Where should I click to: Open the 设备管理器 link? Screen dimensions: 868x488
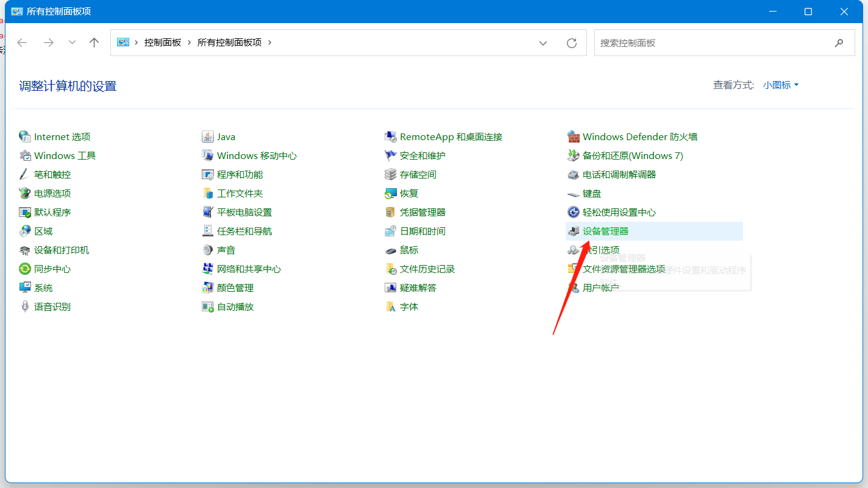point(605,231)
